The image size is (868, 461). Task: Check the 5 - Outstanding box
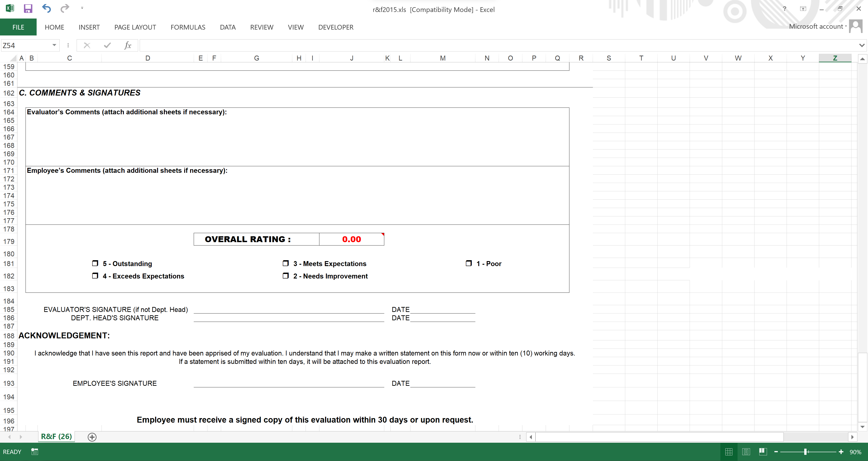pos(95,263)
